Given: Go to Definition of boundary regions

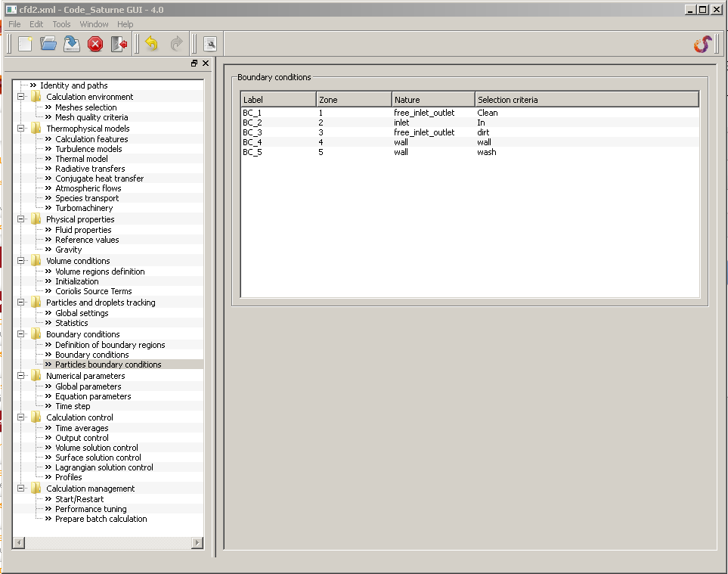Looking at the screenshot, I should tap(110, 345).
